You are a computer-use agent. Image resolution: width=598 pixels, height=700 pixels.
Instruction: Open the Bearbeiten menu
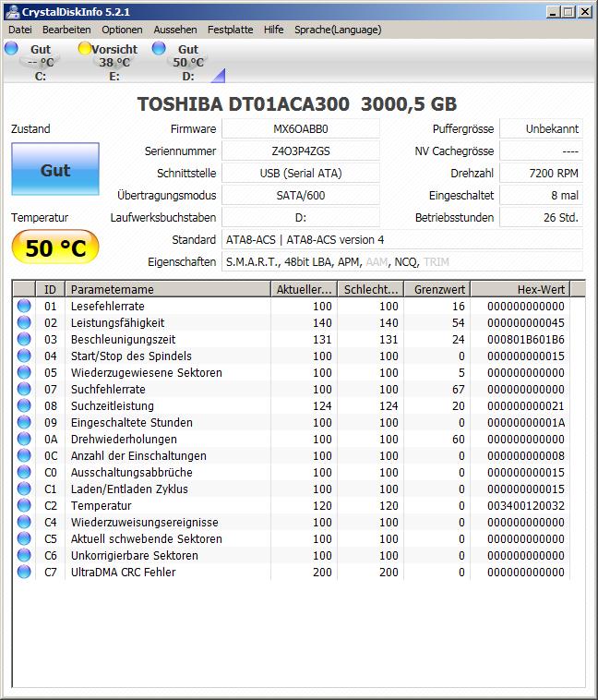coord(66,30)
